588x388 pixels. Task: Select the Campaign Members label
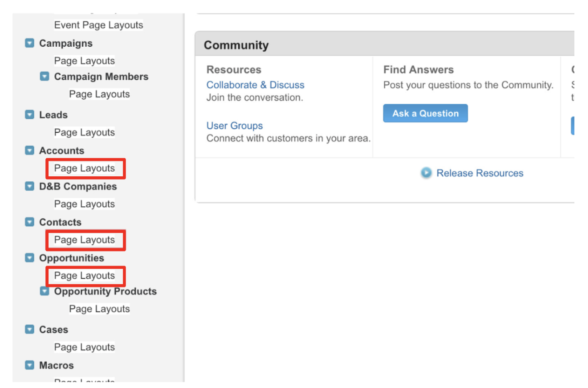[101, 77]
